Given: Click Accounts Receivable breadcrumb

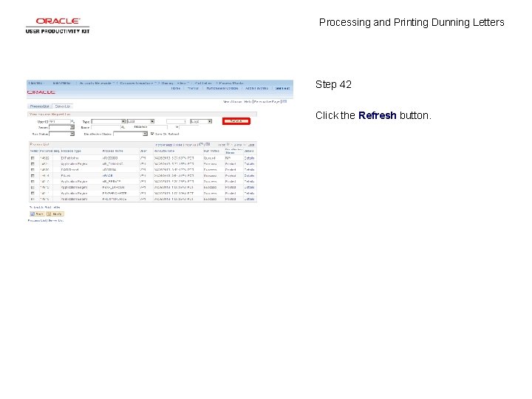Looking at the screenshot, I should pos(95,83).
